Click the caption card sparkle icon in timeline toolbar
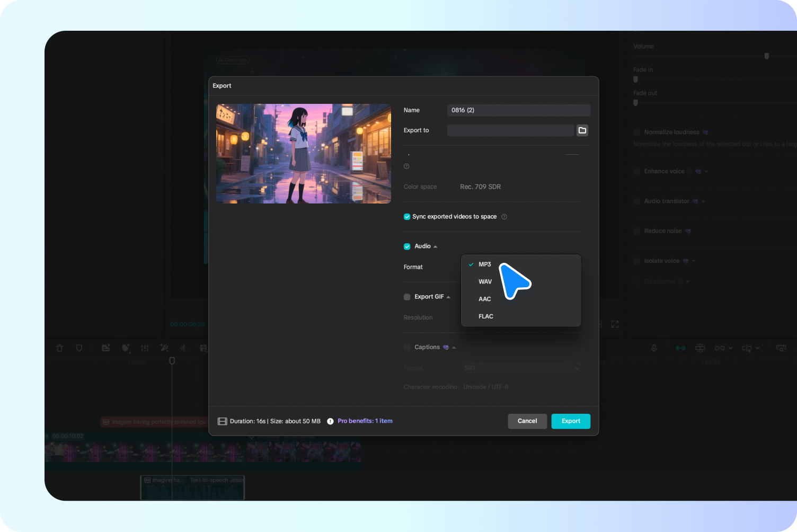797x532 pixels. (106, 348)
